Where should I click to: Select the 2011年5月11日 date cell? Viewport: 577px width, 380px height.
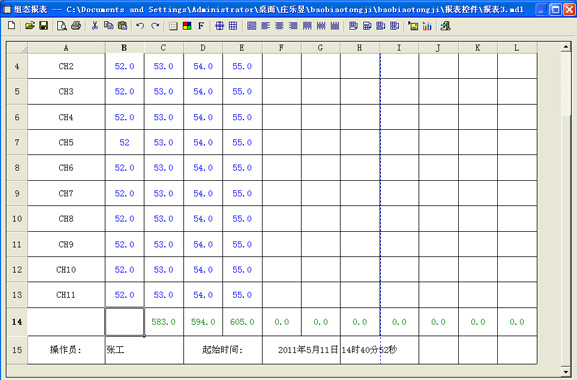tap(301, 350)
